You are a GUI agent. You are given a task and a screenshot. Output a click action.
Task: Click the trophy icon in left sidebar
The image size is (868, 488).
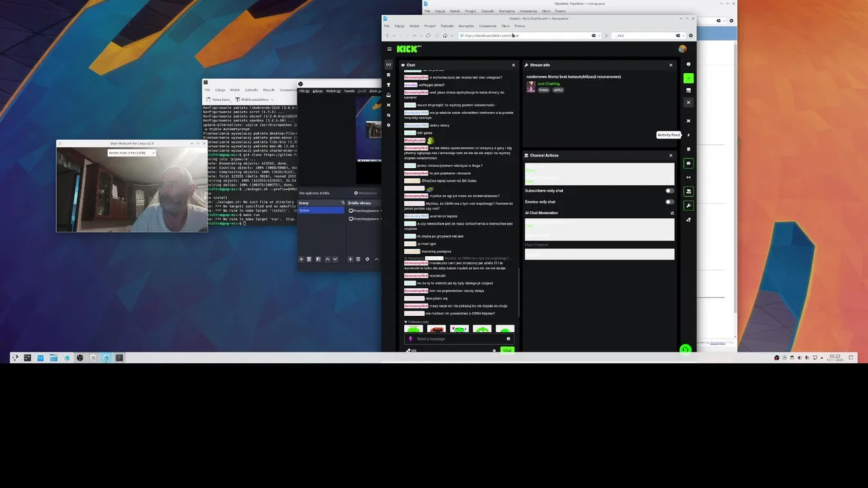(x=389, y=85)
